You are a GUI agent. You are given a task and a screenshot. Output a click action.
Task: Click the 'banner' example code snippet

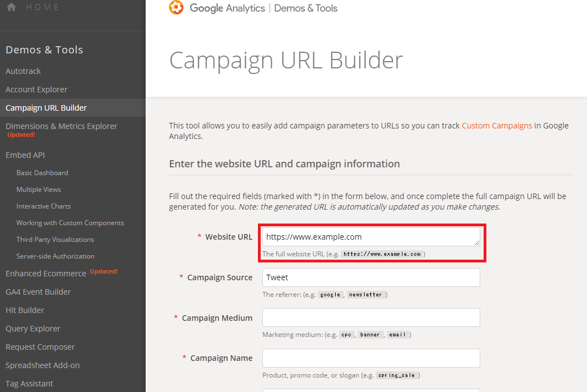pos(370,335)
